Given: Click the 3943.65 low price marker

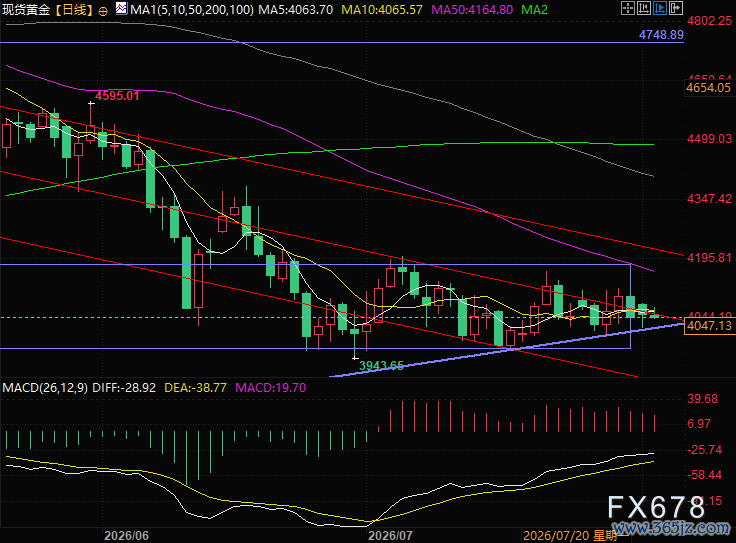Looking at the screenshot, I should pos(381,366).
